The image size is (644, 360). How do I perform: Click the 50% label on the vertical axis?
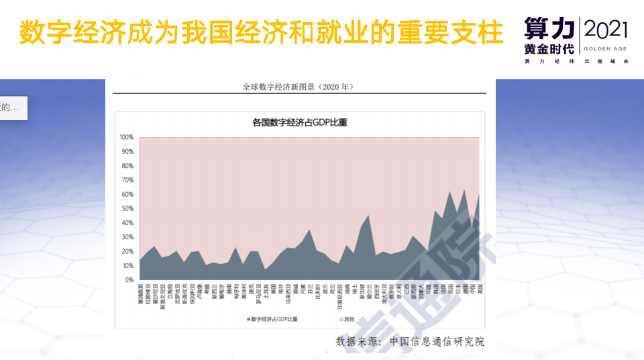pos(128,208)
